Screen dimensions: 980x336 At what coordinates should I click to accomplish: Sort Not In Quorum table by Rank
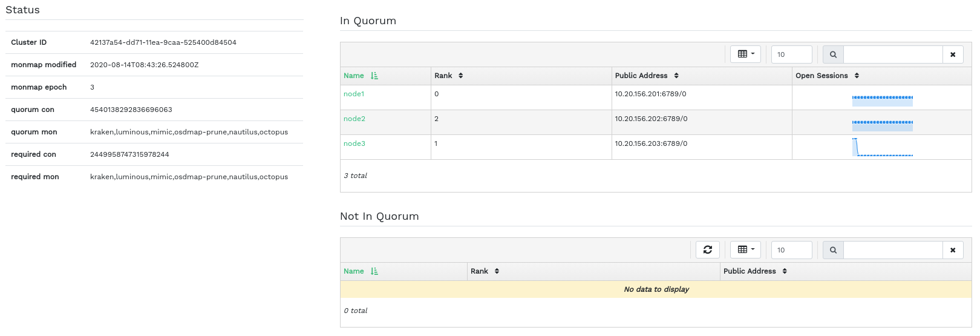tap(485, 271)
